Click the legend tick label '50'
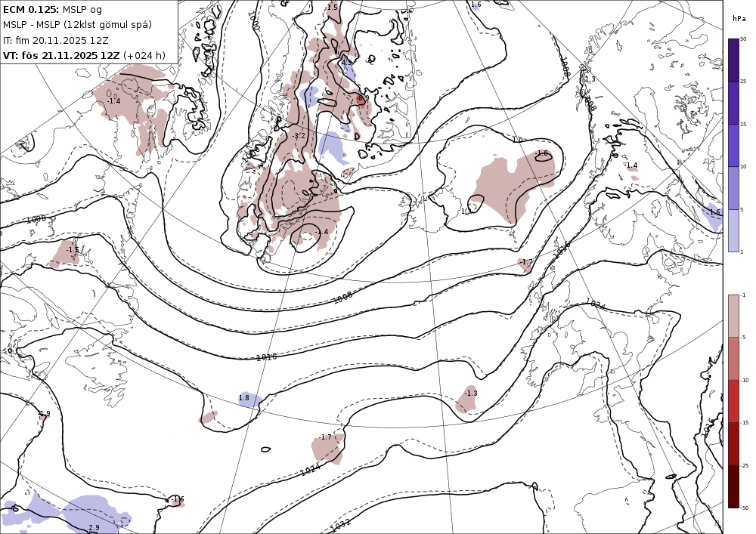 point(743,39)
